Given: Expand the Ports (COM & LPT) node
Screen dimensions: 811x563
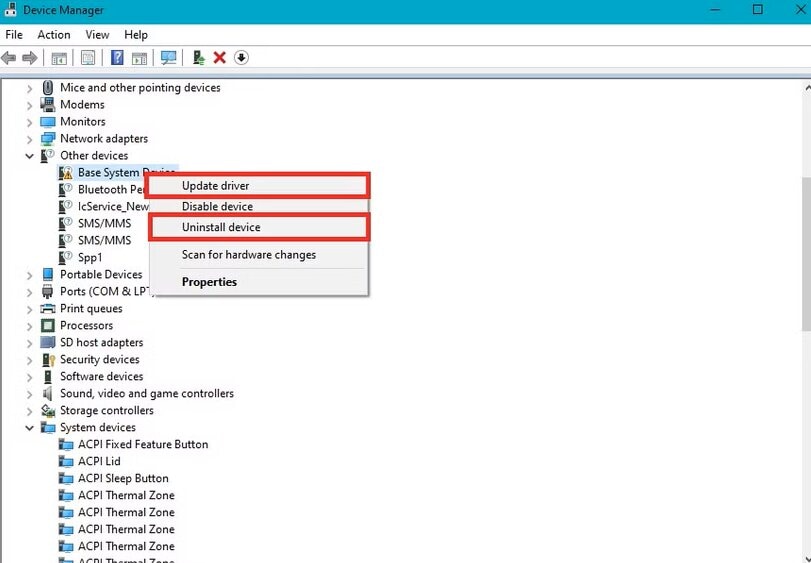Looking at the screenshot, I should pyautogui.click(x=29, y=292).
